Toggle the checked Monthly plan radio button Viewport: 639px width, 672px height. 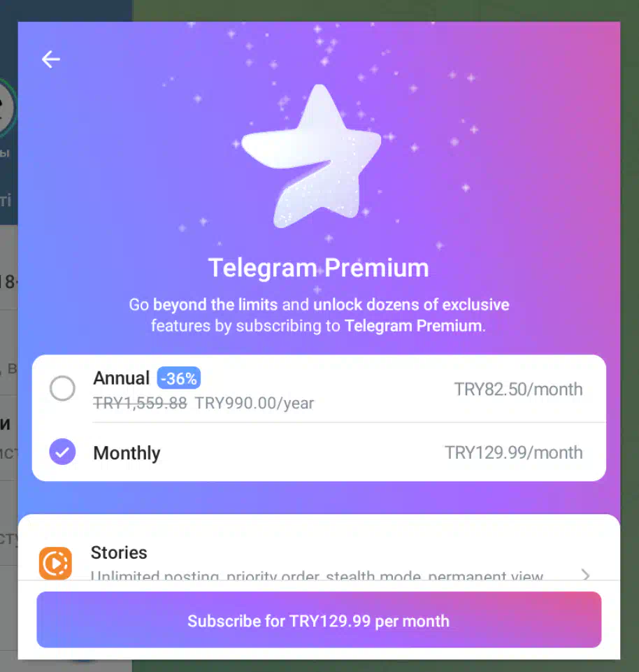(x=62, y=452)
